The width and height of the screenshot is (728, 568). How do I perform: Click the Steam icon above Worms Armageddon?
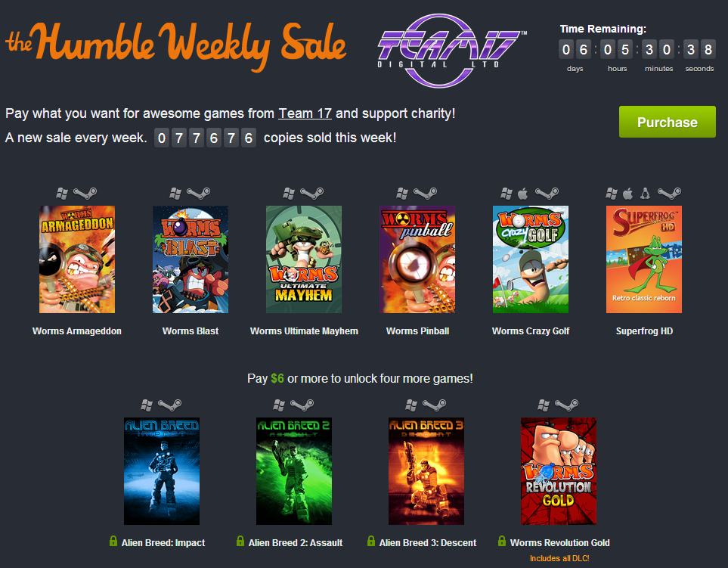point(85,193)
